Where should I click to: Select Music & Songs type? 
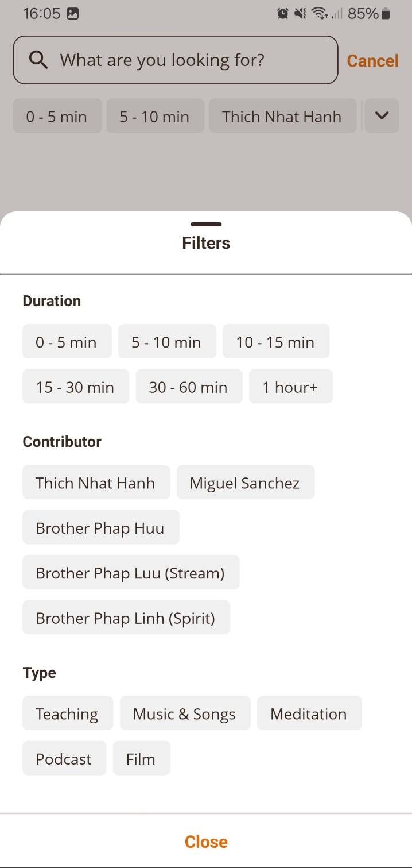pyautogui.click(x=185, y=713)
